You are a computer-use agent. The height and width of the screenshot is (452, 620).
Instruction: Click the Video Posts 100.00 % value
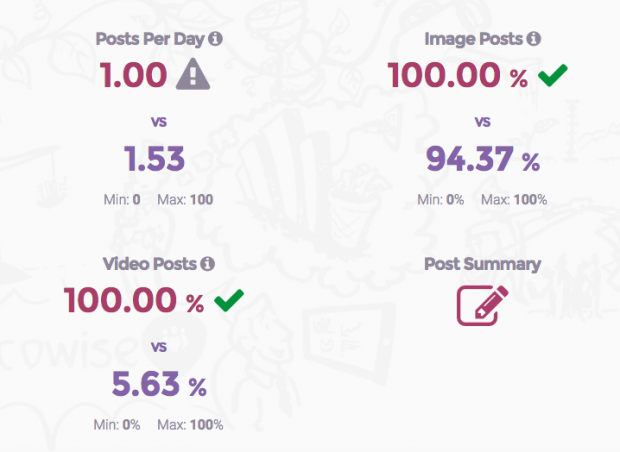[x=134, y=300]
